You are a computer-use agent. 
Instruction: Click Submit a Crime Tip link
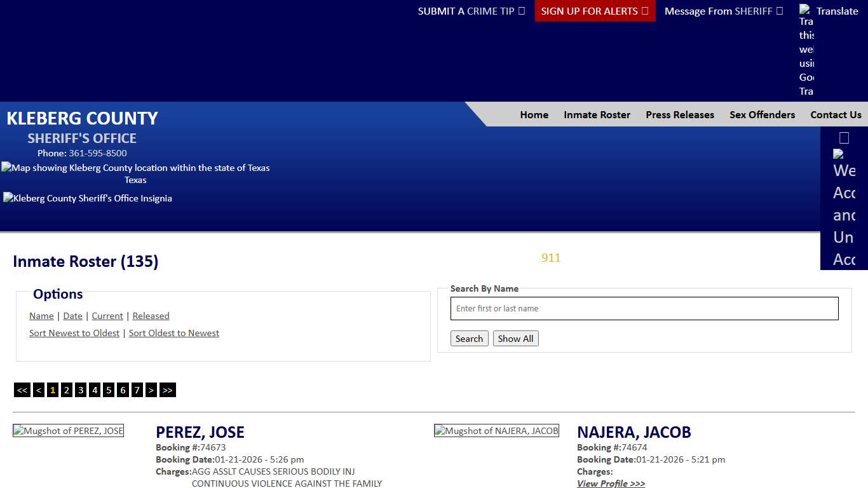471,11
